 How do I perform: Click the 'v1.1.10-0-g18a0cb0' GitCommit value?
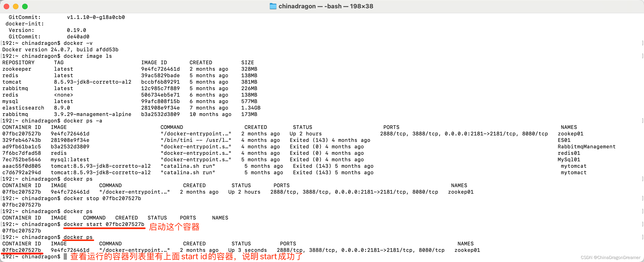pyautogui.click(x=96, y=17)
